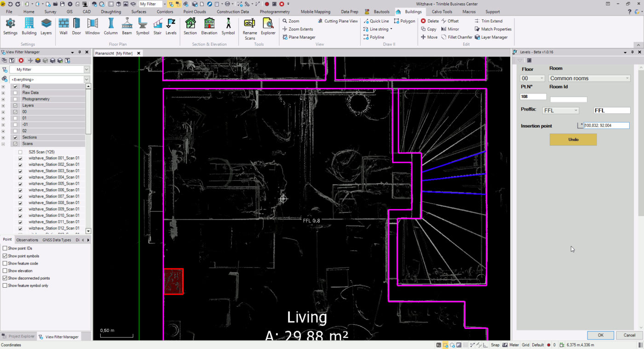Uncheck witzhave_Station 001_Scan 01
The width and height of the screenshot is (644, 349).
point(20,158)
